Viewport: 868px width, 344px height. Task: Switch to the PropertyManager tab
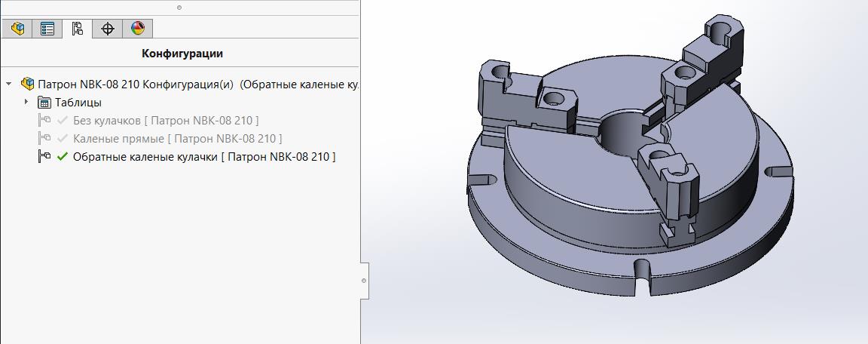point(47,29)
